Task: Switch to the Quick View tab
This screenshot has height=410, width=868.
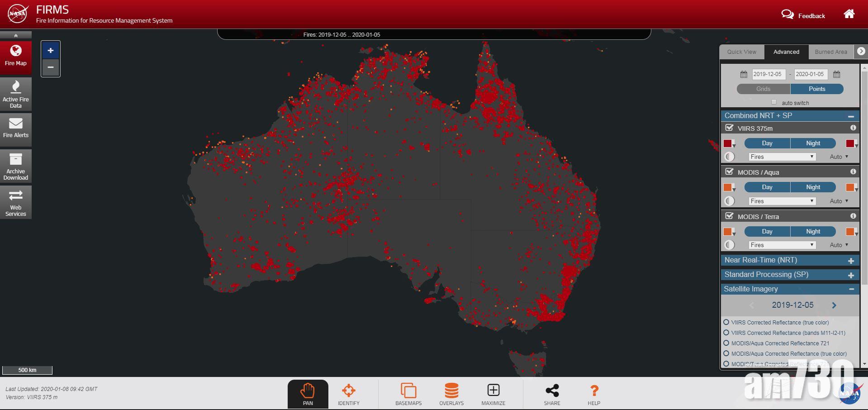Action: click(741, 52)
